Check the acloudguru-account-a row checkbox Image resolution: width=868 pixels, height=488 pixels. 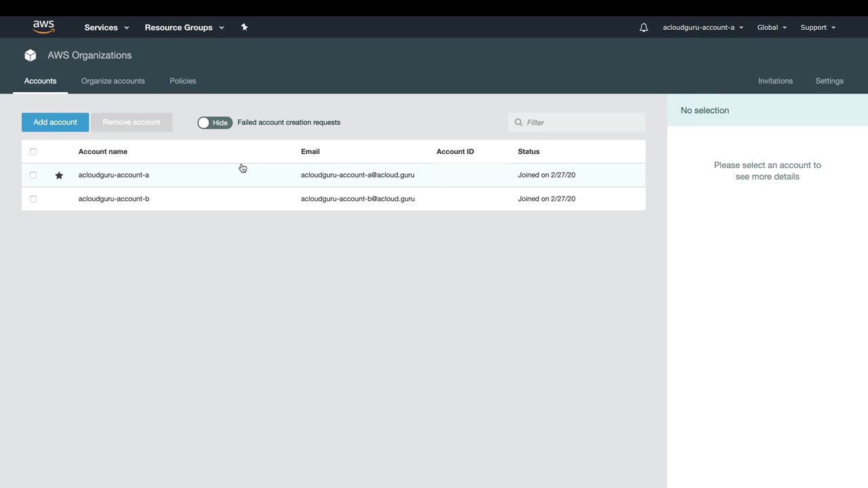click(x=33, y=175)
